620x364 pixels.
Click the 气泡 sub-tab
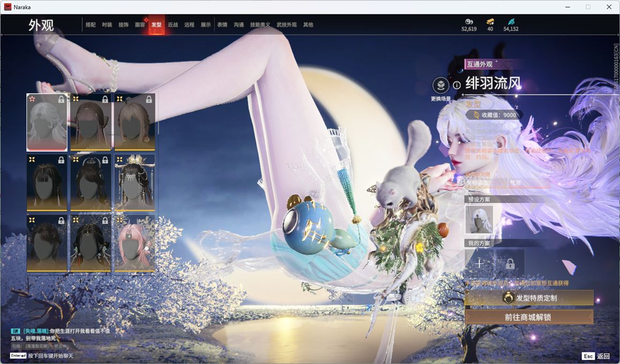click(x=515, y=183)
